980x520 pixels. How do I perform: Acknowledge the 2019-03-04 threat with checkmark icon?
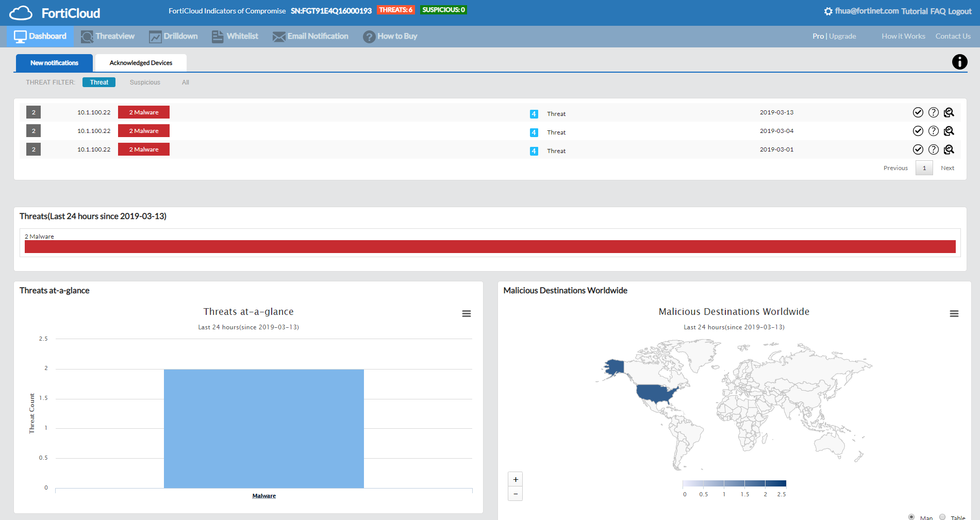918,131
